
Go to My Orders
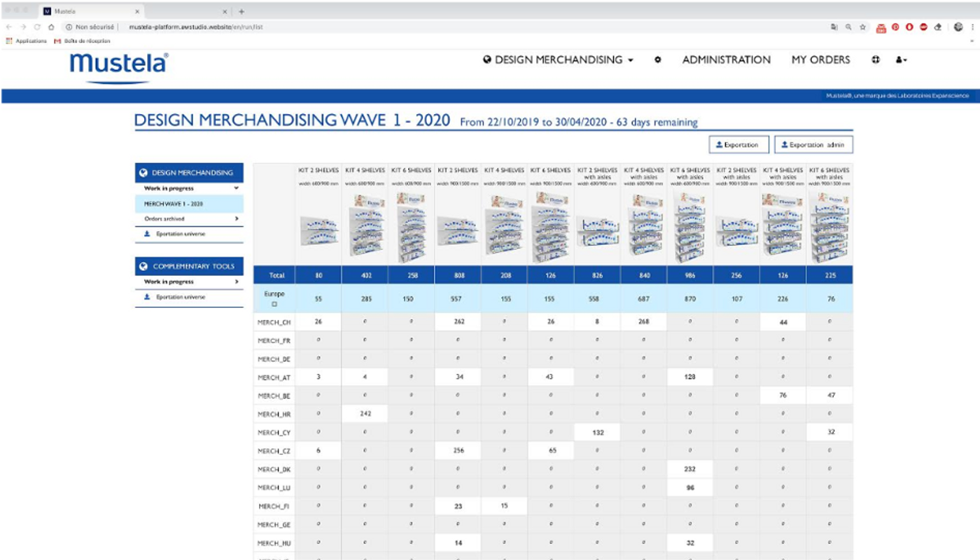820,60
